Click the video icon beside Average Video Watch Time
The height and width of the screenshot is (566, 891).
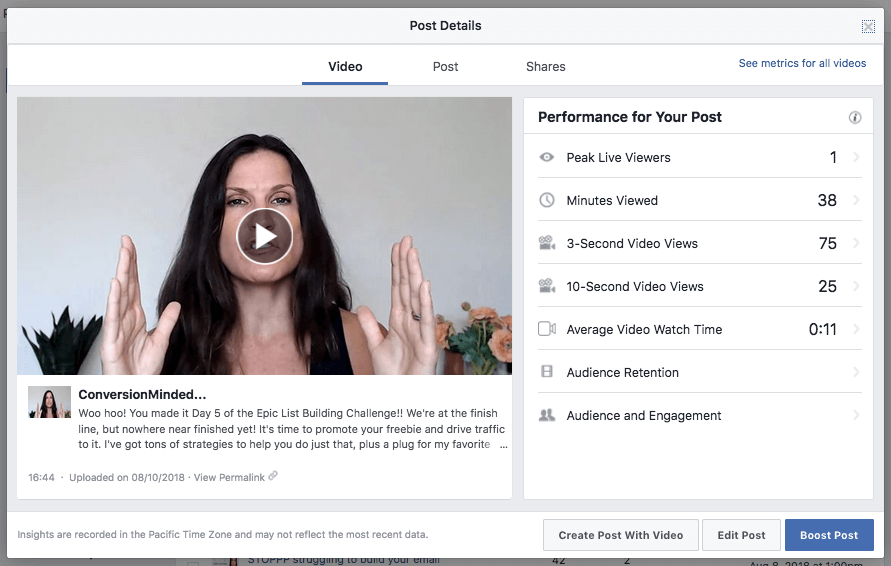point(547,329)
